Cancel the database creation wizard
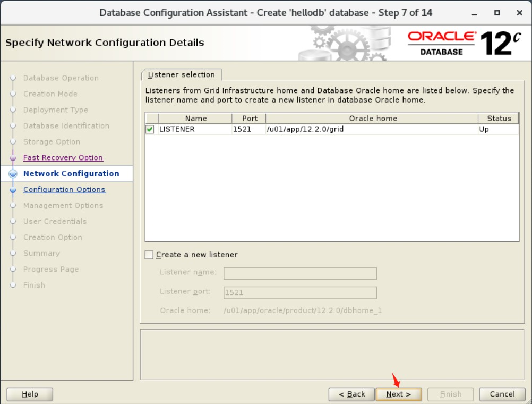The height and width of the screenshot is (404, 532). tap(501, 394)
